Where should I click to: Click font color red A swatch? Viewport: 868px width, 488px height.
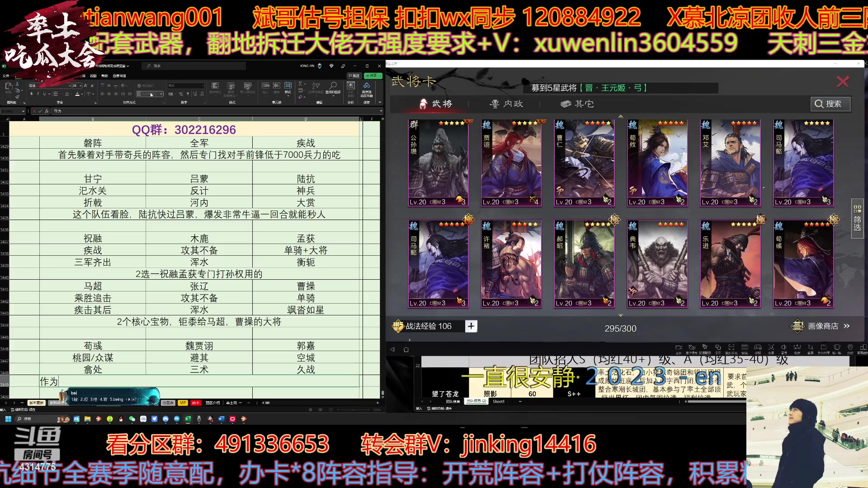coord(77,94)
